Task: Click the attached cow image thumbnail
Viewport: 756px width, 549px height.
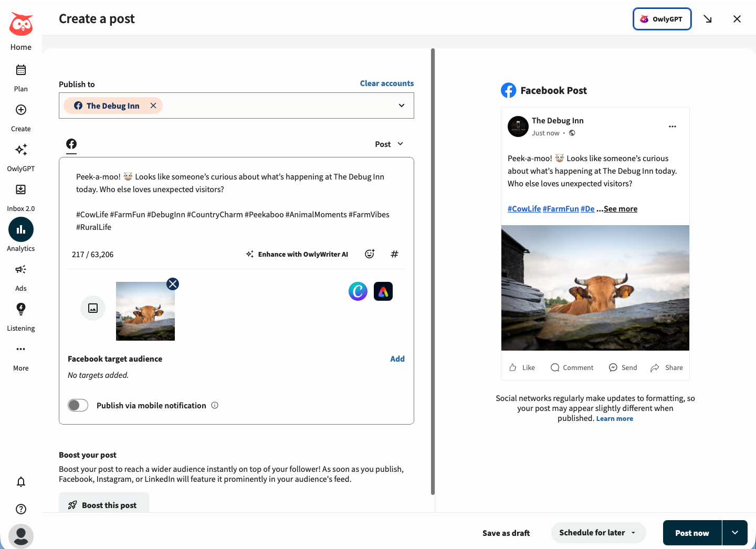Action: click(x=145, y=311)
